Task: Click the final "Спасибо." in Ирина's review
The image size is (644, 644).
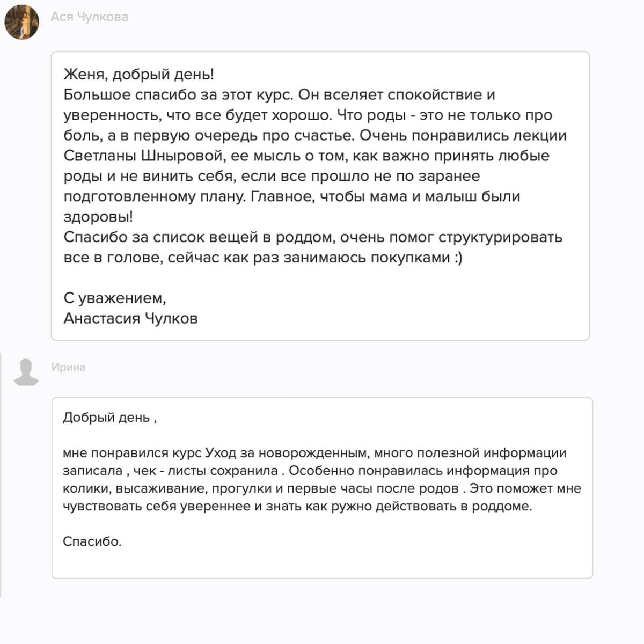Action: [92, 541]
